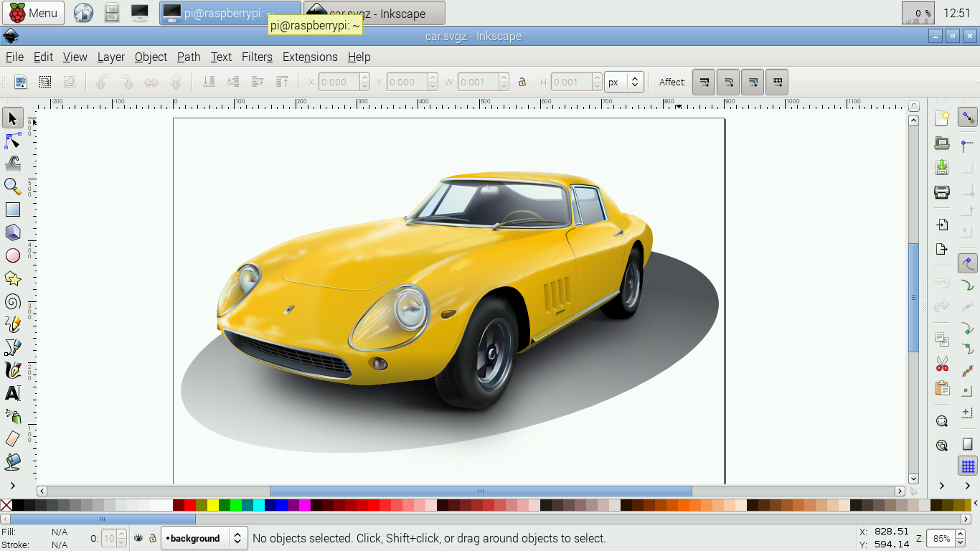Click the Select All objects icon

click(21, 83)
